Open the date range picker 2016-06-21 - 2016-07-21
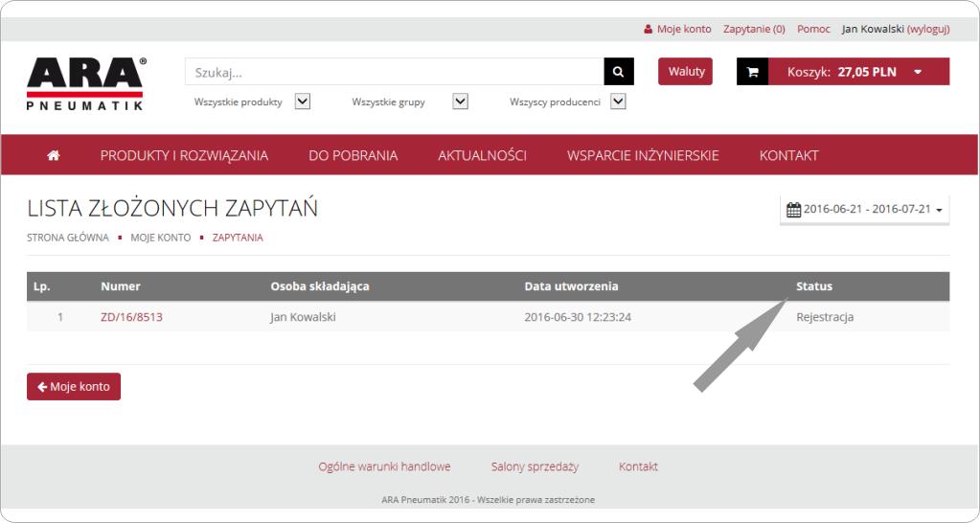The width and height of the screenshot is (980, 523). click(864, 210)
